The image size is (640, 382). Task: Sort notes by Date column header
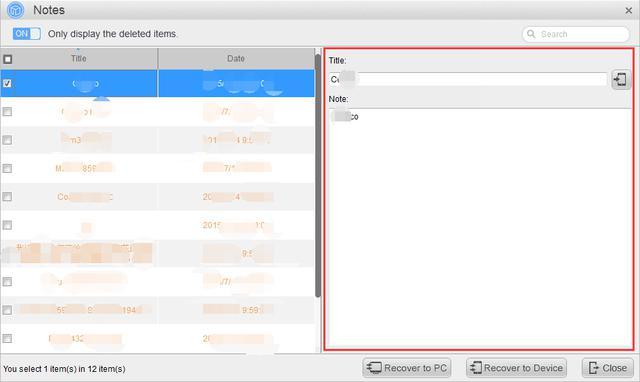236,58
